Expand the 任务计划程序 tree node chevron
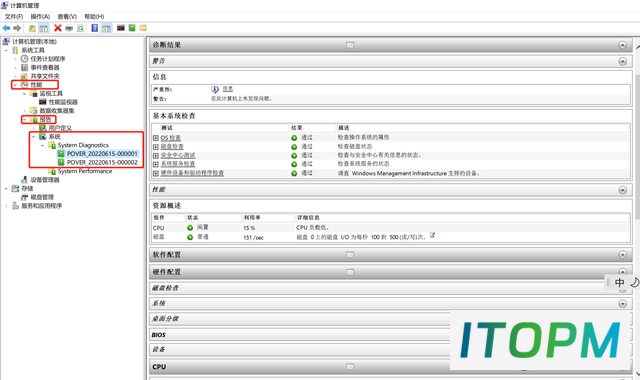Image resolution: width=640 pixels, height=380 pixels. pyautogui.click(x=16, y=59)
